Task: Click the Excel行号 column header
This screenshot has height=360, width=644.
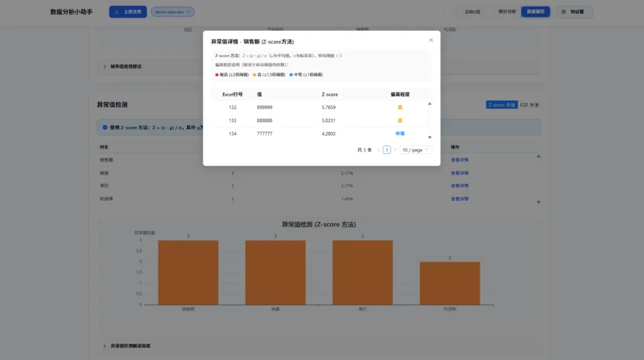Action: [x=233, y=94]
